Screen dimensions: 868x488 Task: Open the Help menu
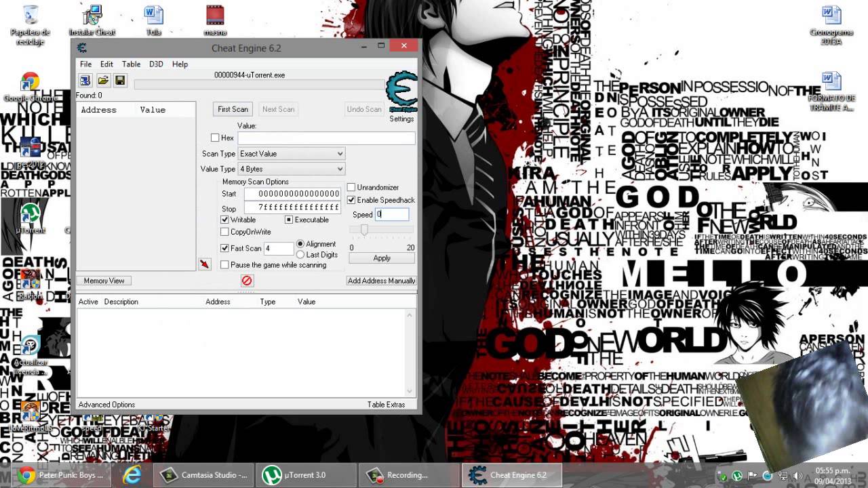point(180,64)
